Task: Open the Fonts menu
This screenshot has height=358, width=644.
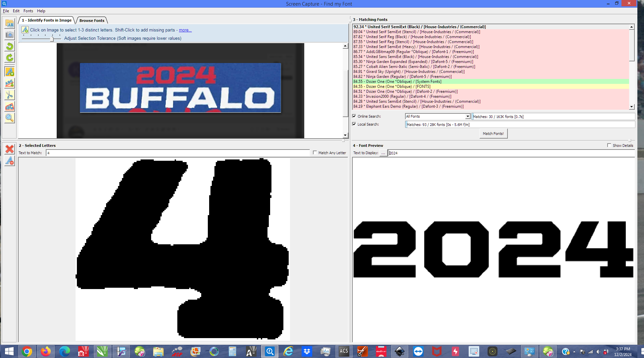Action: tap(28, 11)
